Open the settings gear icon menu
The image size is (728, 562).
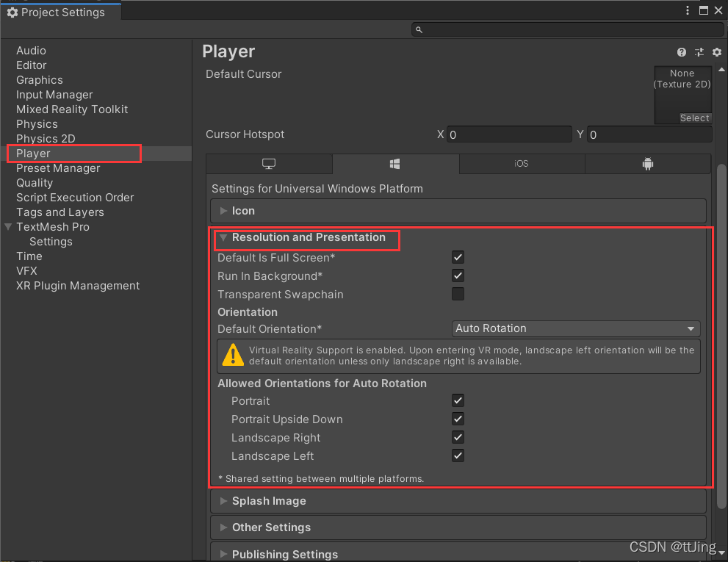click(x=716, y=52)
